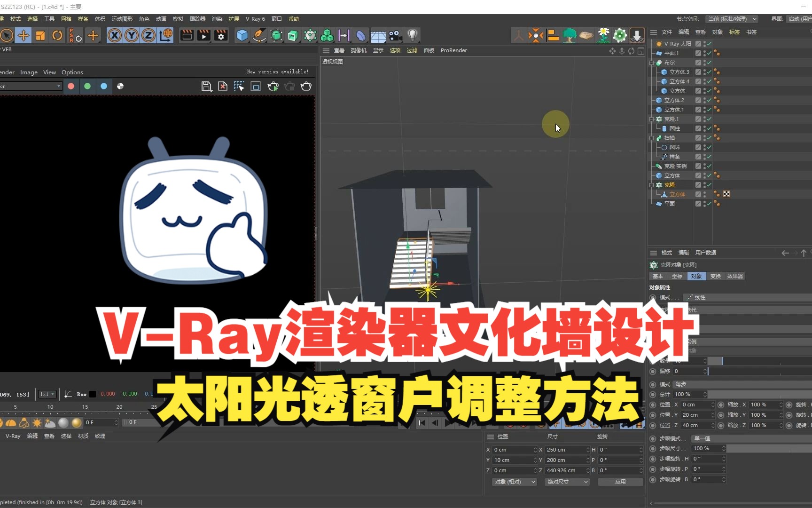Screen dimensions: 812x508
Task: Adjust the 步幅尺寸 slider
Action: (769, 448)
